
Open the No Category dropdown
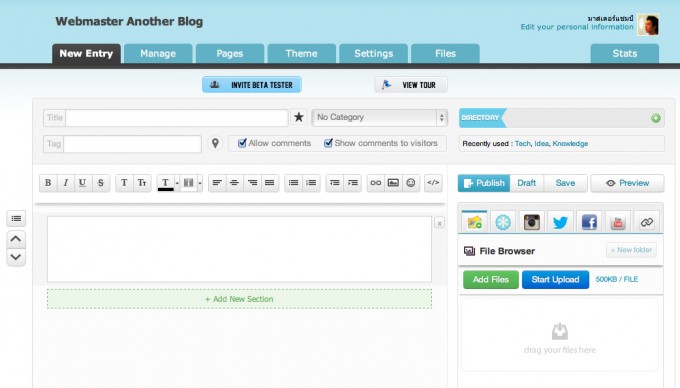(x=379, y=117)
